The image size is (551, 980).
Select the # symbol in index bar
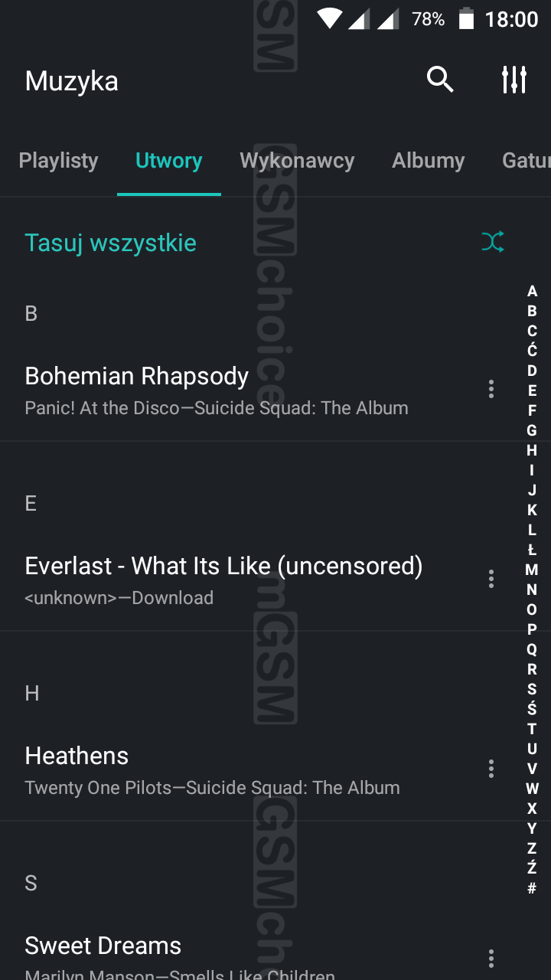pos(532,888)
